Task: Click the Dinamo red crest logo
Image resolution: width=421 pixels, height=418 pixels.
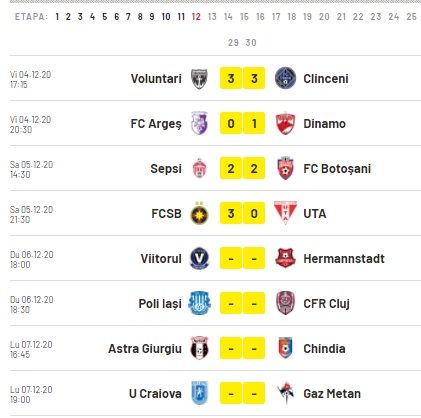Action: click(x=285, y=124)
